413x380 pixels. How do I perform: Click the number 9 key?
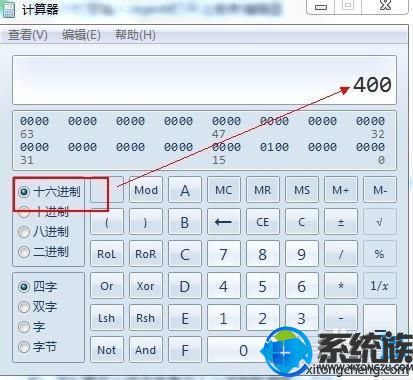tap(302, 254)
